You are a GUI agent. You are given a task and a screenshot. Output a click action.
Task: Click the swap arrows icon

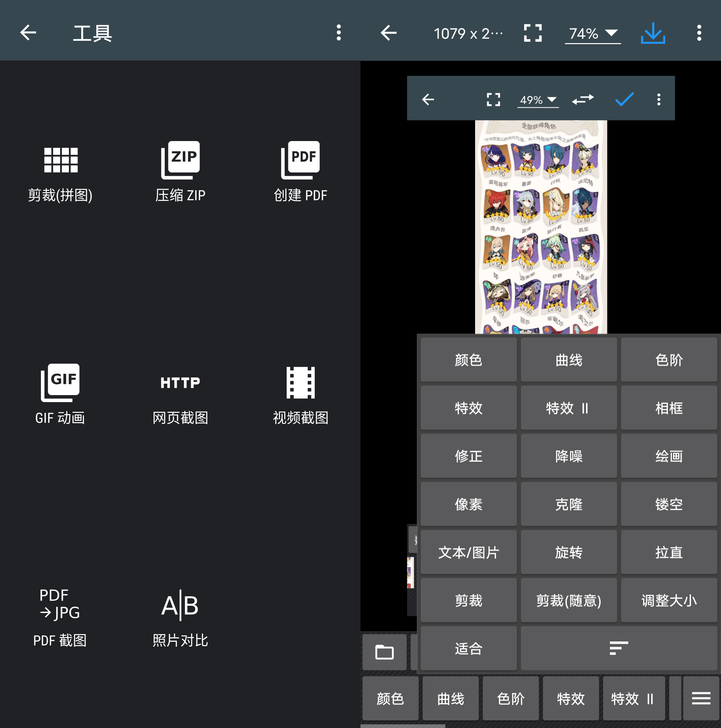tap(583, 100)
